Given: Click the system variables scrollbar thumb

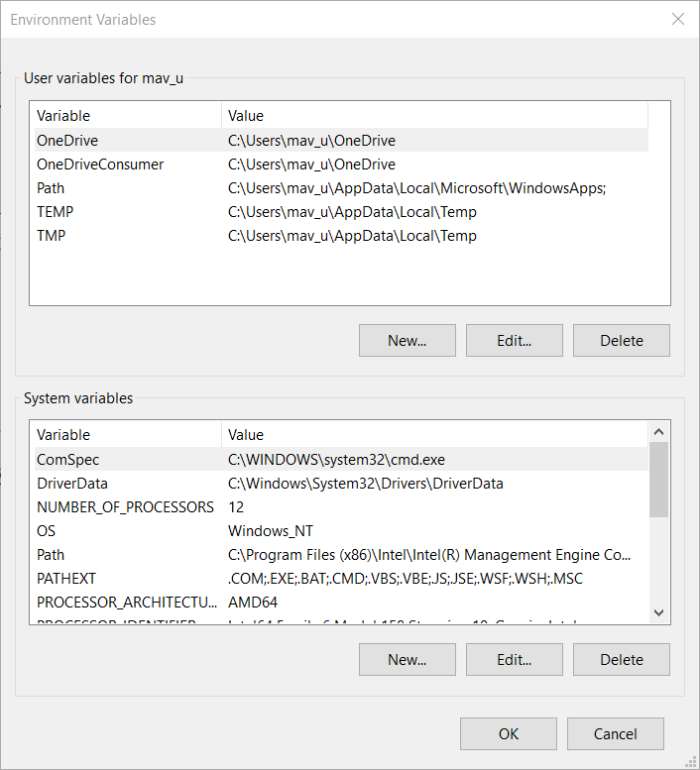Looking at the screenshot, I should tap(658, 480).
